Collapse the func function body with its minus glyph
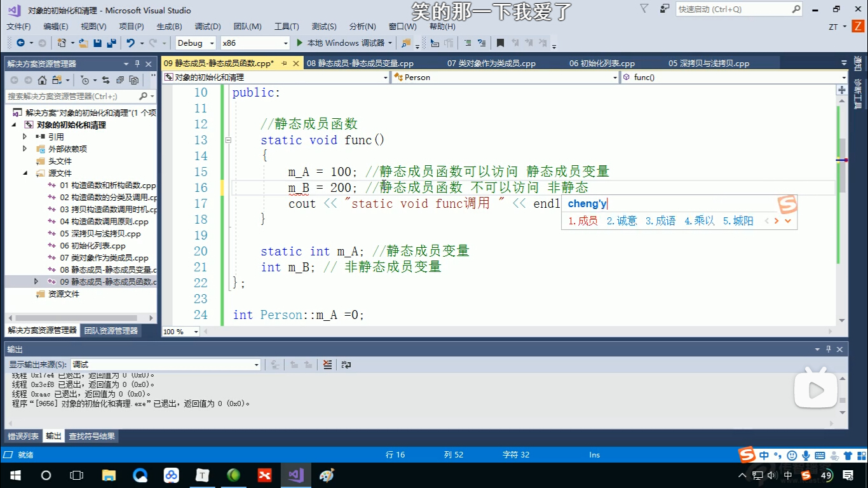 point(227,140)
